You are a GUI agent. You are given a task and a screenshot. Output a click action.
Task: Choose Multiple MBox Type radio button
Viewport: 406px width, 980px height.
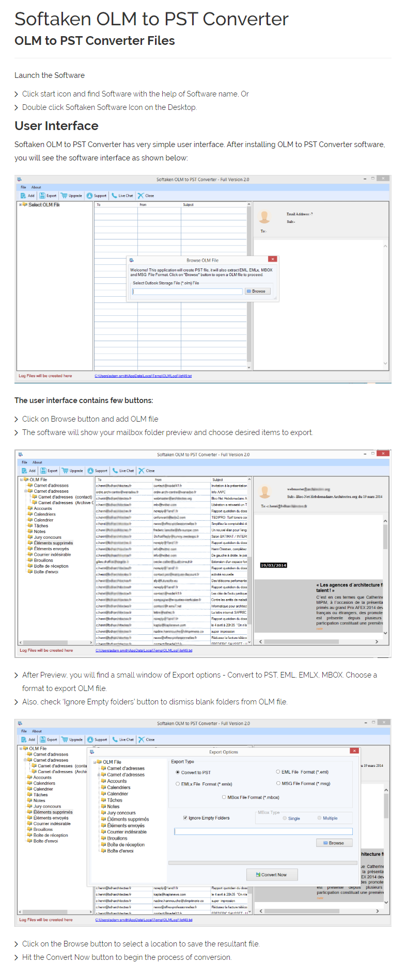319,818
